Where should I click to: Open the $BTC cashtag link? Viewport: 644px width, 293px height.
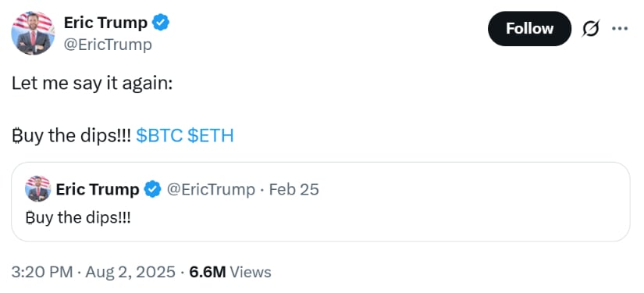[159, 135]
